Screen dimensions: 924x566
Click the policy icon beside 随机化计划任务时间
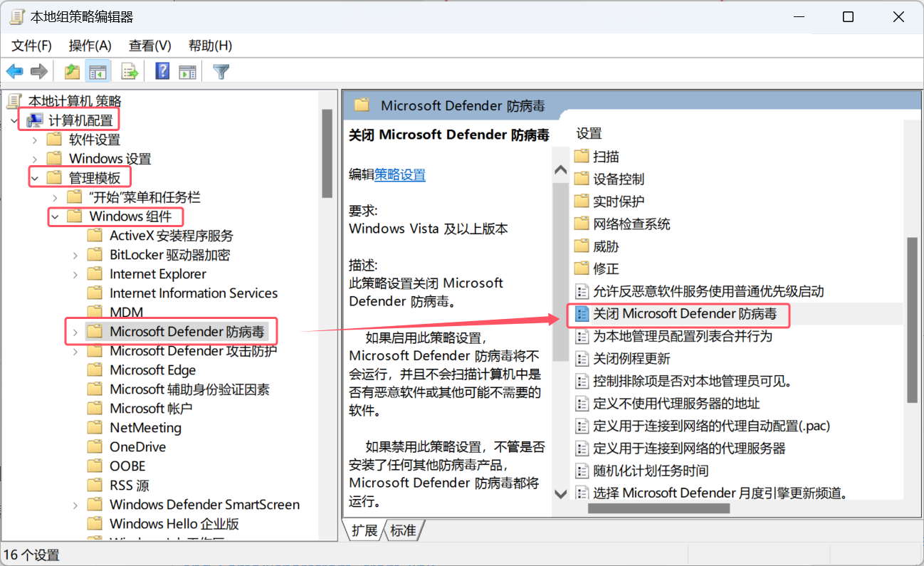pos(582,471)
